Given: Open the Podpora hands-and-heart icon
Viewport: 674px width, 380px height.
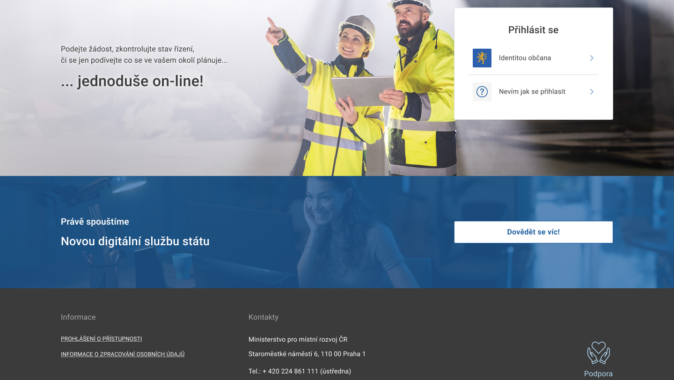Looking at the screenshot, I should pos(598,353).
